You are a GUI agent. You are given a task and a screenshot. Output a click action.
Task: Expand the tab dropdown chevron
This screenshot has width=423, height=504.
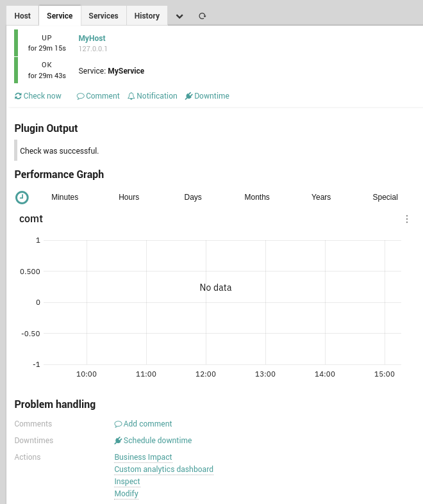coord(179,16)
